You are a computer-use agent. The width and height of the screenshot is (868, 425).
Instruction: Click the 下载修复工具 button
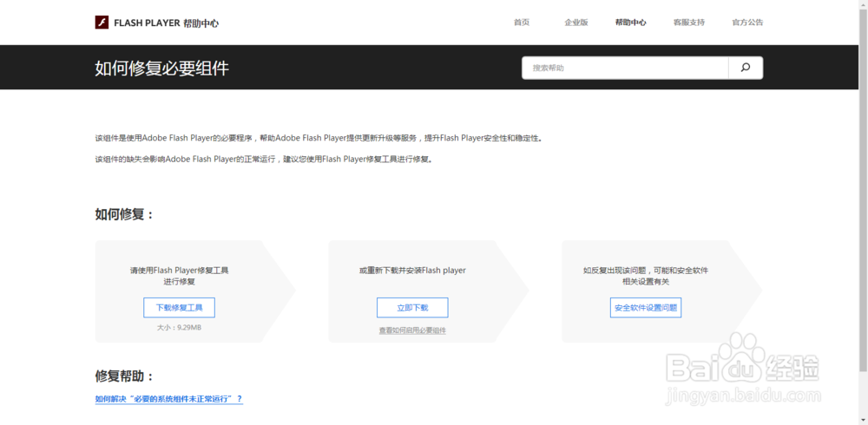tap(180, 308)
